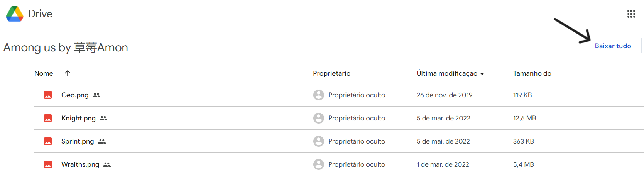Click the Geo.png image file icon
The height and width of the screenshot is (183, 644).
pos(48,95)
